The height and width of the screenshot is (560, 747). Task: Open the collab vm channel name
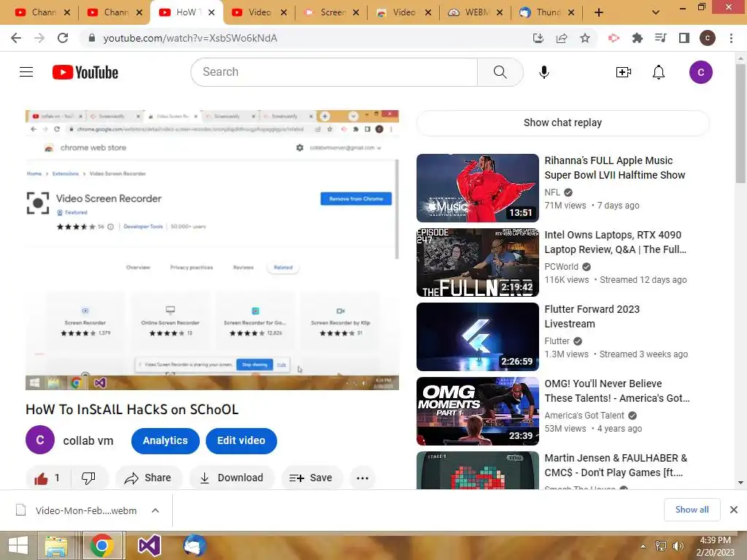pyautogui.click(x=88, y=440)
